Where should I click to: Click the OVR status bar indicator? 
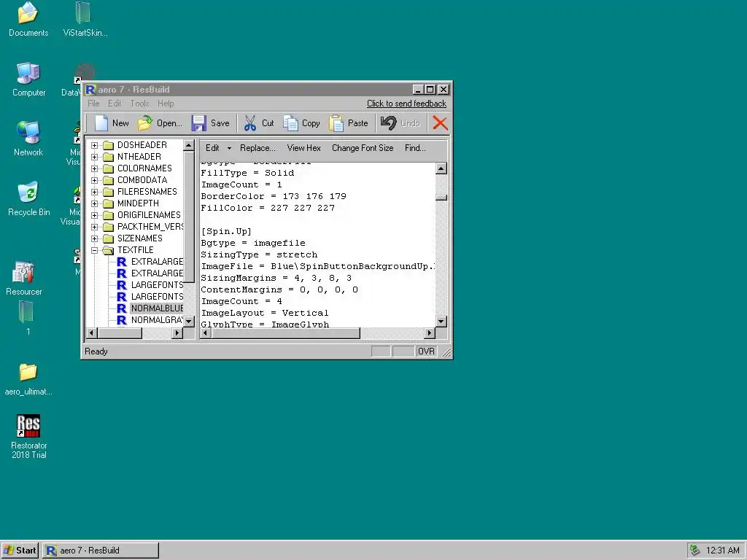pyautogui.click(x=426, y=351)
